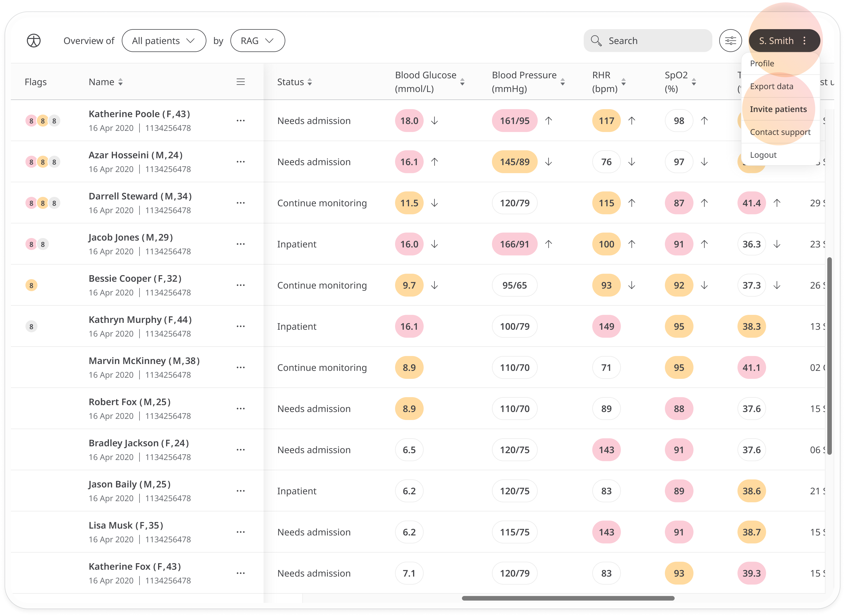Click Robert Fox's 88 SpO2 value
845x616 pixels.
coord(679,408)
